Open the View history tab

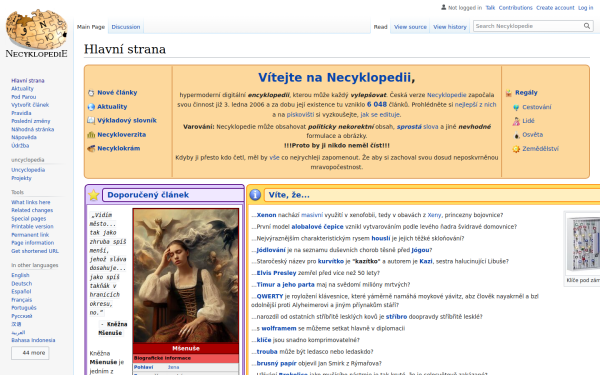(x=450, y=27)
